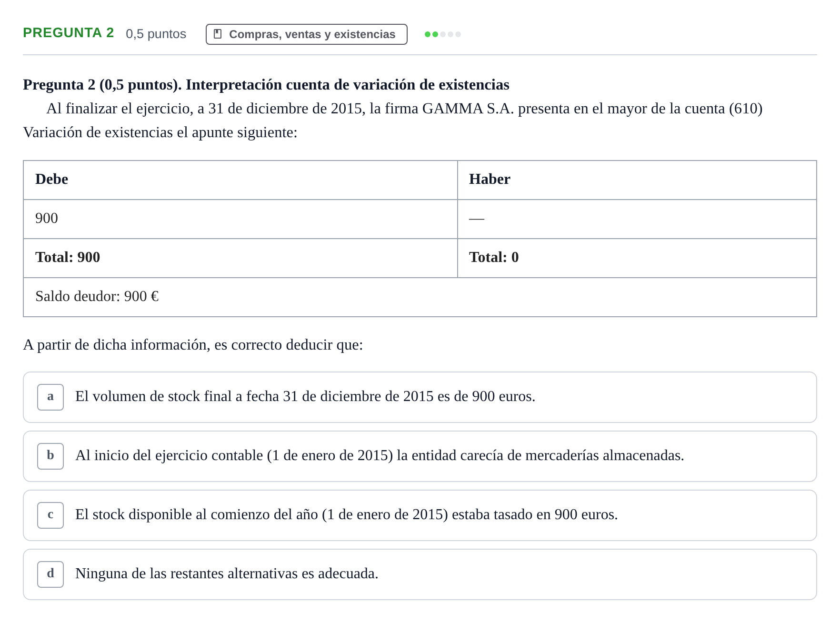Click the 'Total: 900' cell
840x623 pixels.
[240, 258]
